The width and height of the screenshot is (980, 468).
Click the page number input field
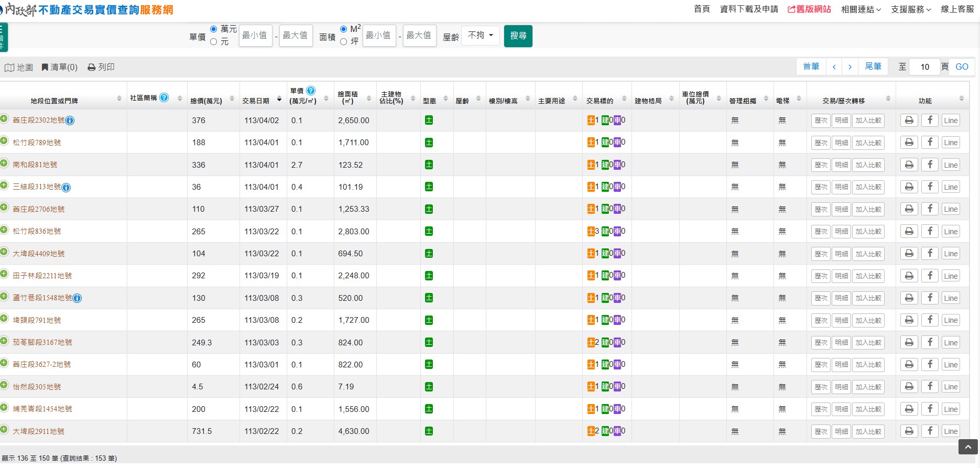[924, 67]
